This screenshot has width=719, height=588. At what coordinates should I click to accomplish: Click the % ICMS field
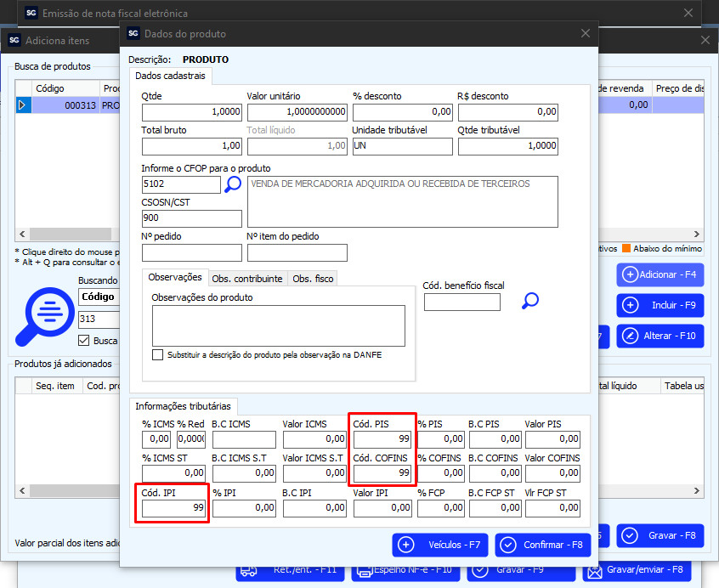[156, 439]
